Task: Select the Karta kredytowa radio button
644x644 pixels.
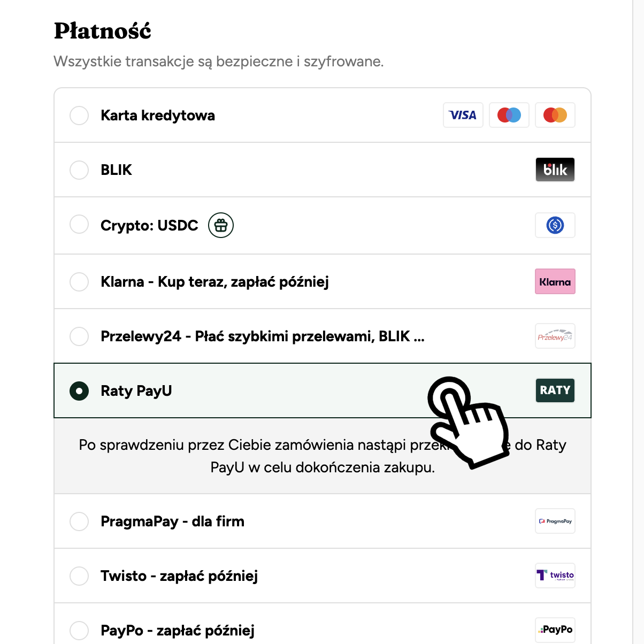Action: click(79, 115)
